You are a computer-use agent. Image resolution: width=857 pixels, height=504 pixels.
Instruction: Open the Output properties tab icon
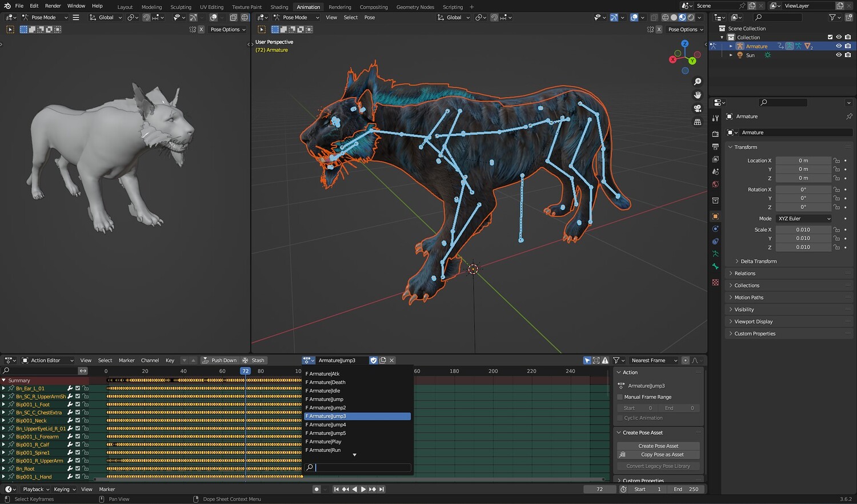(x=715, y=147)
